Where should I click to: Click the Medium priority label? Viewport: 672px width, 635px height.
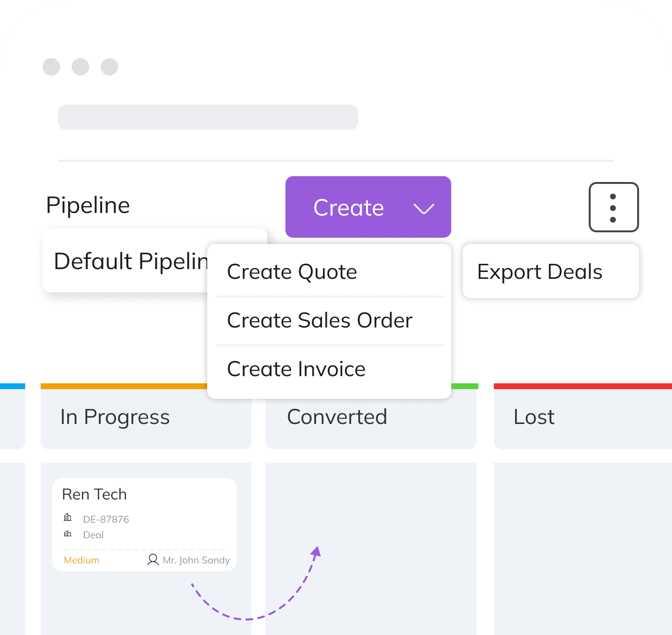[81, 560]
